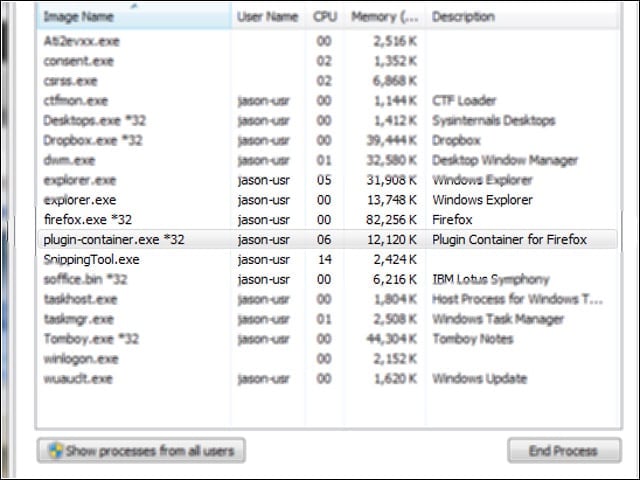Select the Desktops.exe *32 process
Screen dimensions: 640x480
(329, 120)
